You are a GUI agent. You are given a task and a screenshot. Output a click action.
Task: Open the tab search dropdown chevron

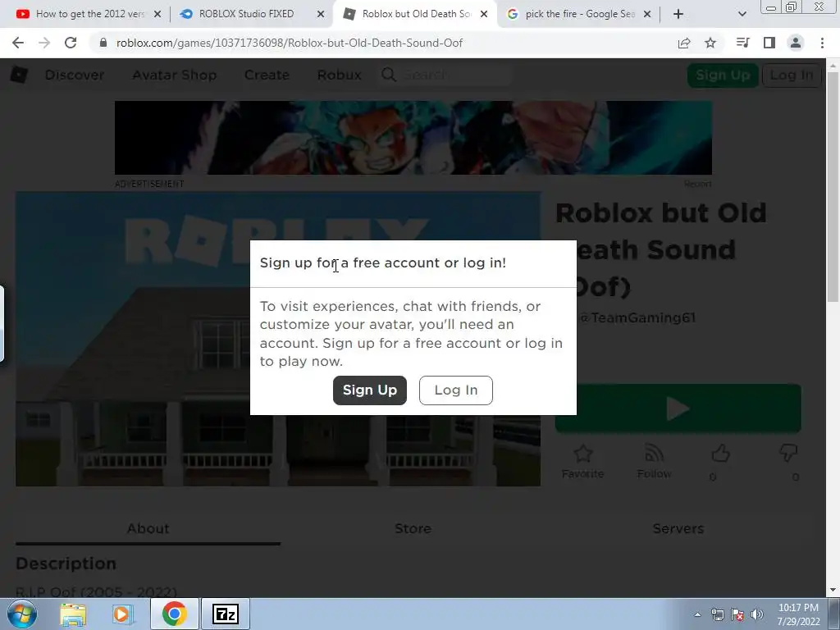(742, 15)
